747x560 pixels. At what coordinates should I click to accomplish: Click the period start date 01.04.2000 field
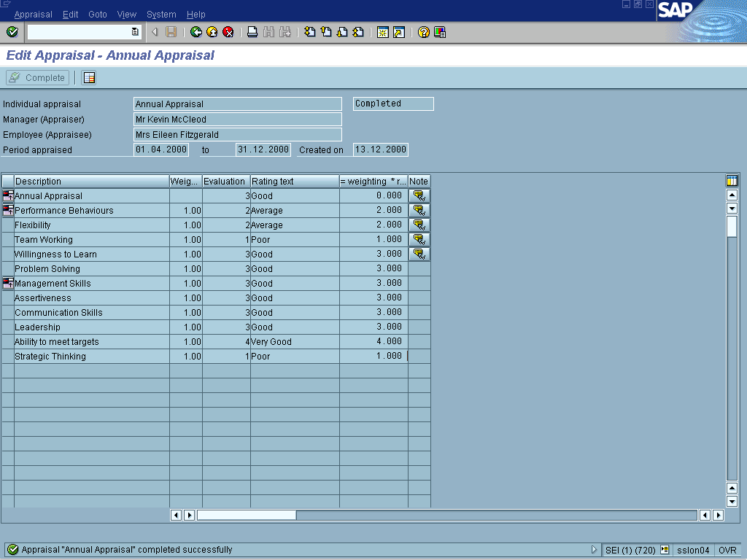[x=161, y=149]
